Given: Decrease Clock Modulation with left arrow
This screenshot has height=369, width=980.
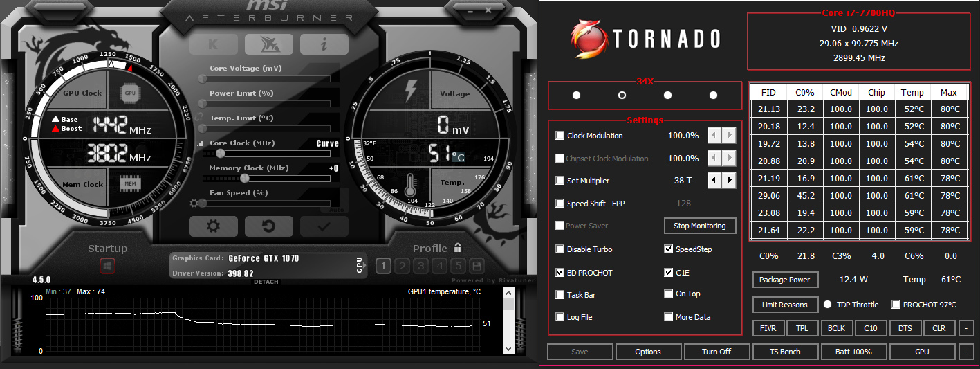Looking at the screenshot, I should [714, 136].
